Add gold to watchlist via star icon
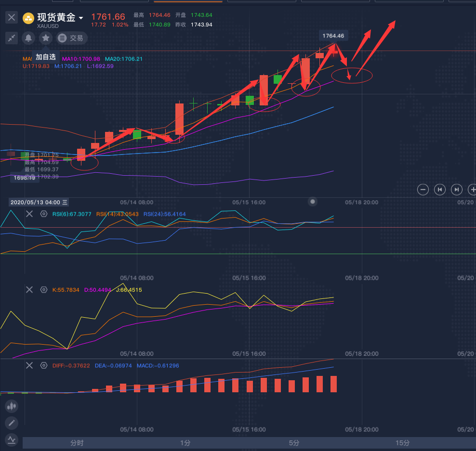This screenshot has width=476, height=451. tap(46, 38)
